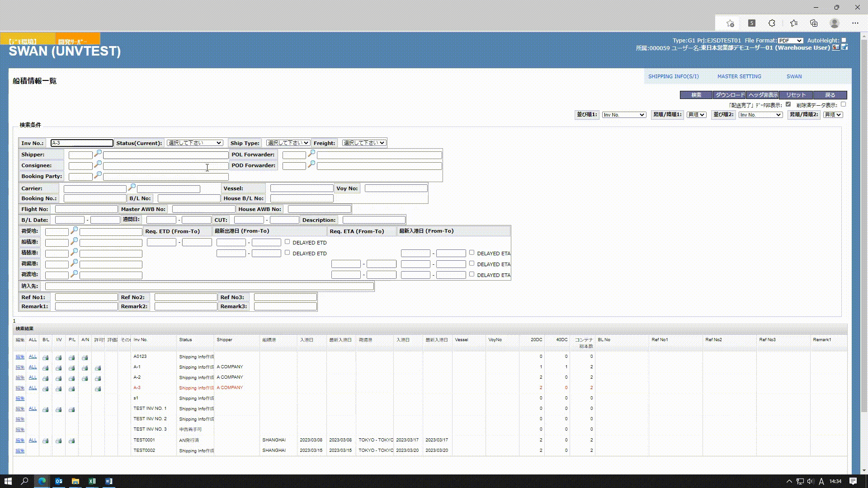
Task: Check DELAYED ETD box in 船積港 row
Action: click(x=287, y=242)
